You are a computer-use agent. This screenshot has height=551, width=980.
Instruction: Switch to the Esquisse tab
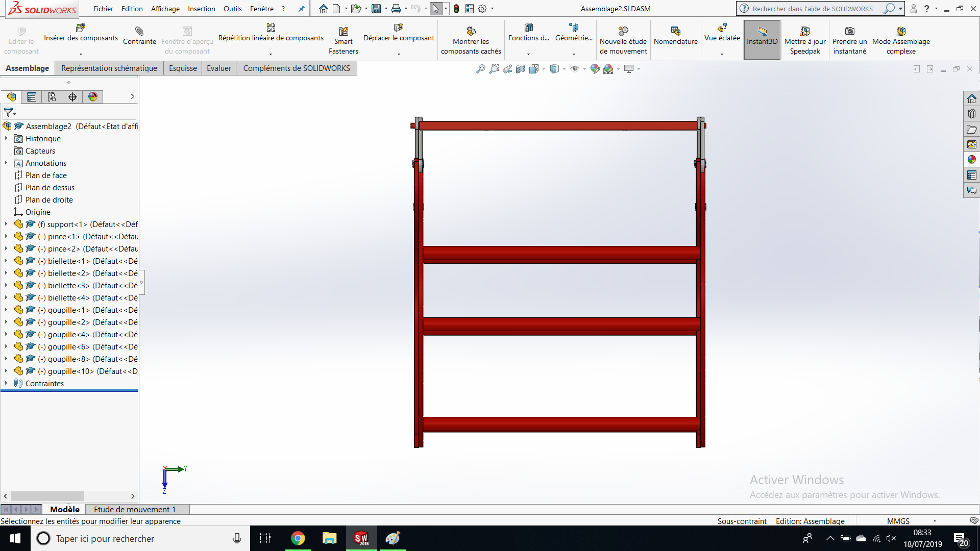183,68
